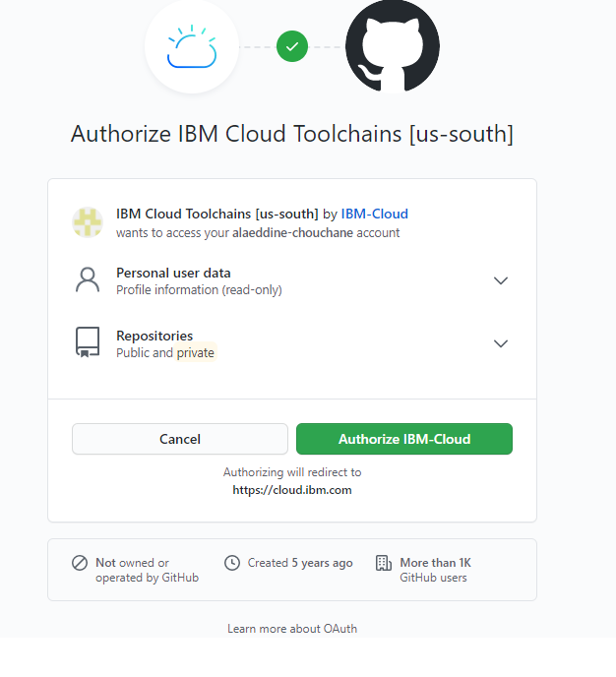This screenshot has width=616, height=677.
Task: Click the 'Public and private' description text
Action: tap(165, 352)
